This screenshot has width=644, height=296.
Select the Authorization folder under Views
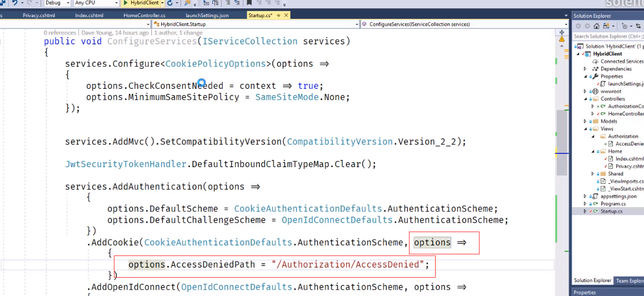[623, 136]
